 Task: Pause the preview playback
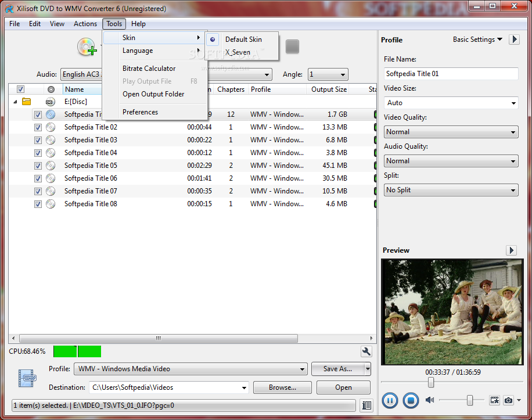click(x=390, y=400)
